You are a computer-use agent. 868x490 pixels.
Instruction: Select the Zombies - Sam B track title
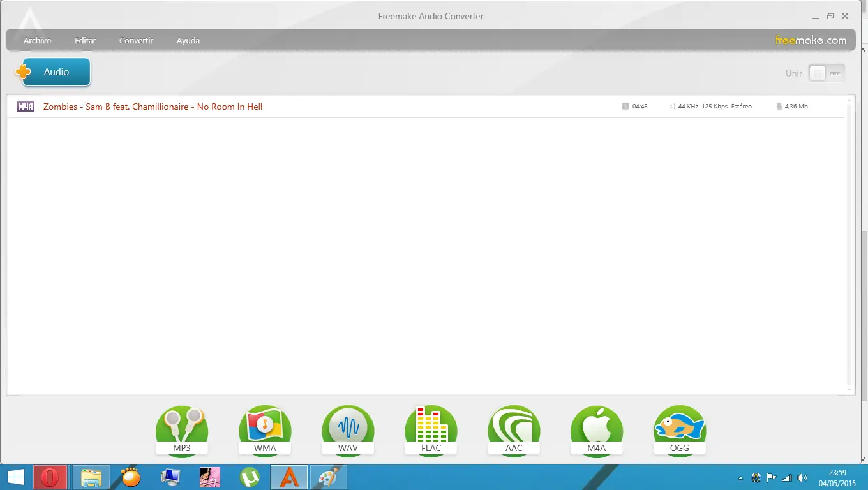click(x=153, y=107)
